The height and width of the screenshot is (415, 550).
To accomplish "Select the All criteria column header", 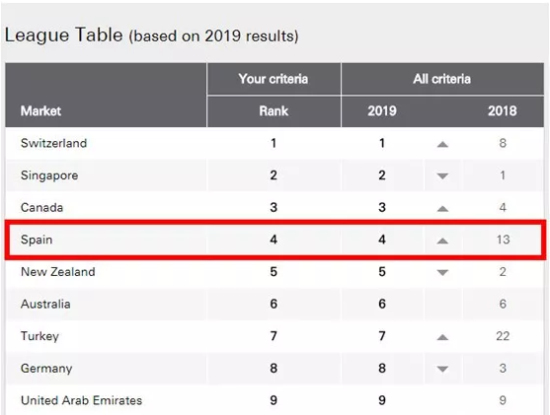I will (442, 79).
